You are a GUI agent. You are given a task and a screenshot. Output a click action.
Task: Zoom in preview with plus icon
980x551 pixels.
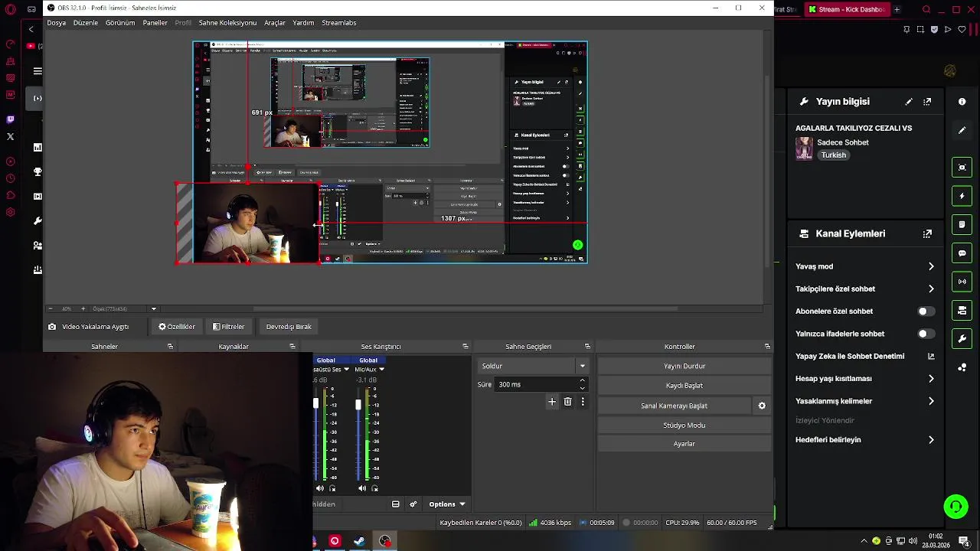(x=83, y=309)
